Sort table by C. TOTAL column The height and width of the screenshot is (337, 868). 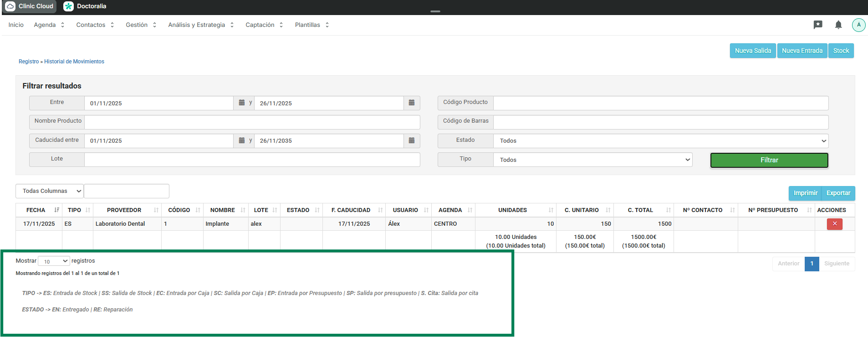643,210
